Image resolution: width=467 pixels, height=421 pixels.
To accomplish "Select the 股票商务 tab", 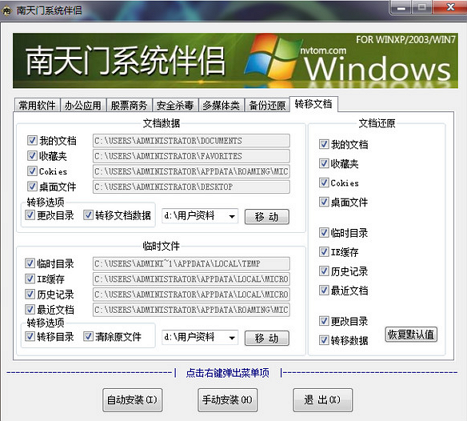I will 129,105.
